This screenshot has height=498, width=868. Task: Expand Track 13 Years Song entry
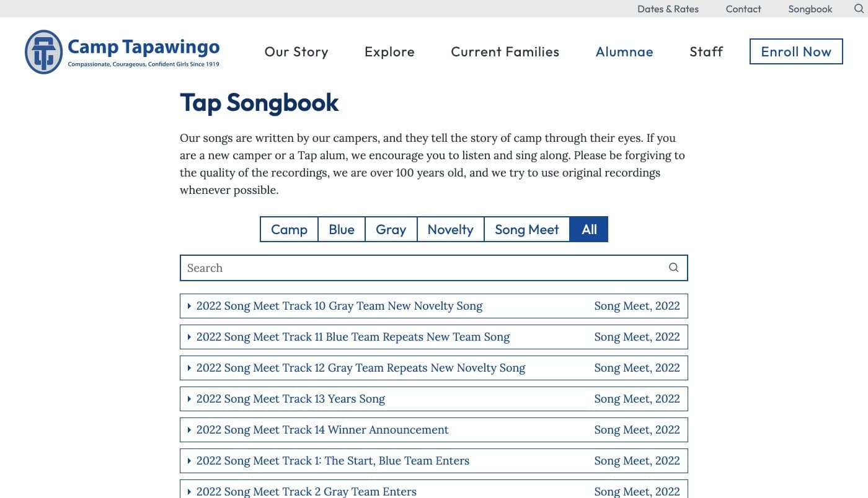point(290,399)
